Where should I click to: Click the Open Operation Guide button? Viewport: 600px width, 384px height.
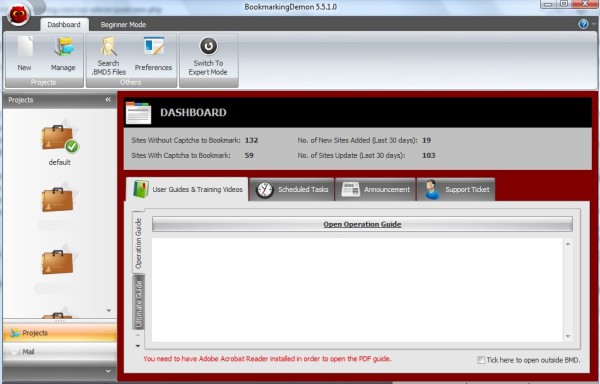tap(362, 224)
